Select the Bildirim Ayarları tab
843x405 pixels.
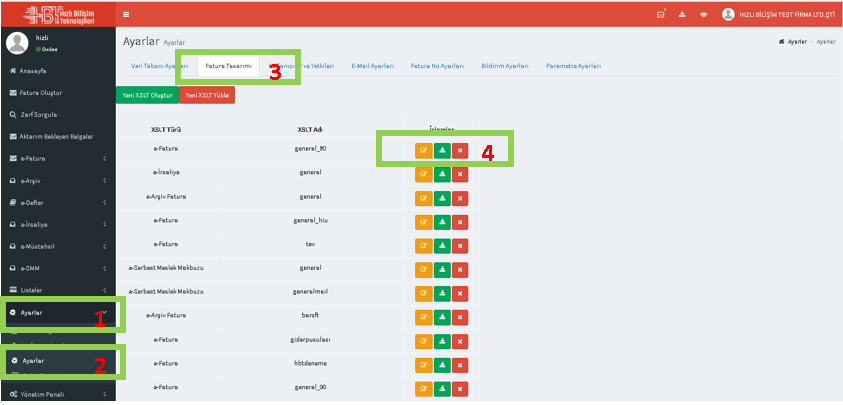504,66
